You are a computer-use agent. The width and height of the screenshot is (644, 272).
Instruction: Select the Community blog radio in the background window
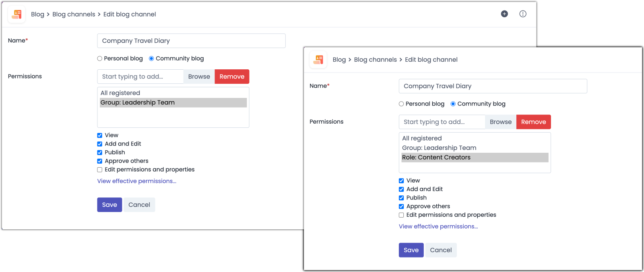pyautogui.click(x=151, y=59)
